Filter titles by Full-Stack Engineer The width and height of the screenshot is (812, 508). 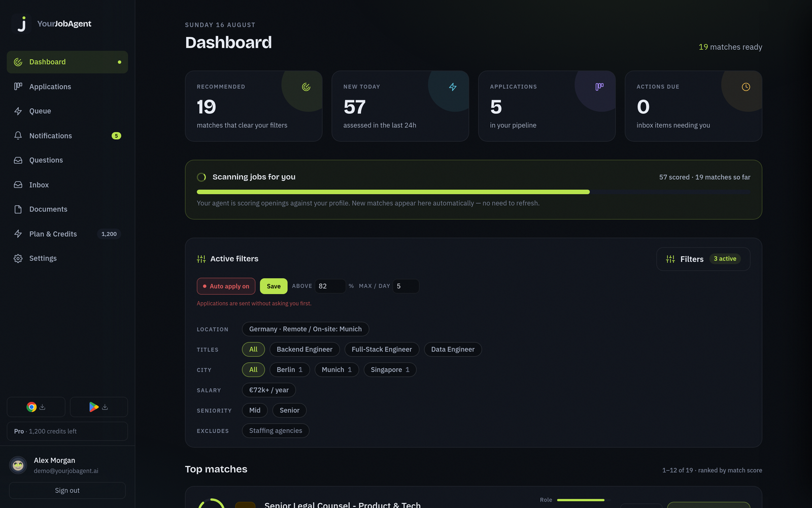pos(382,350)
